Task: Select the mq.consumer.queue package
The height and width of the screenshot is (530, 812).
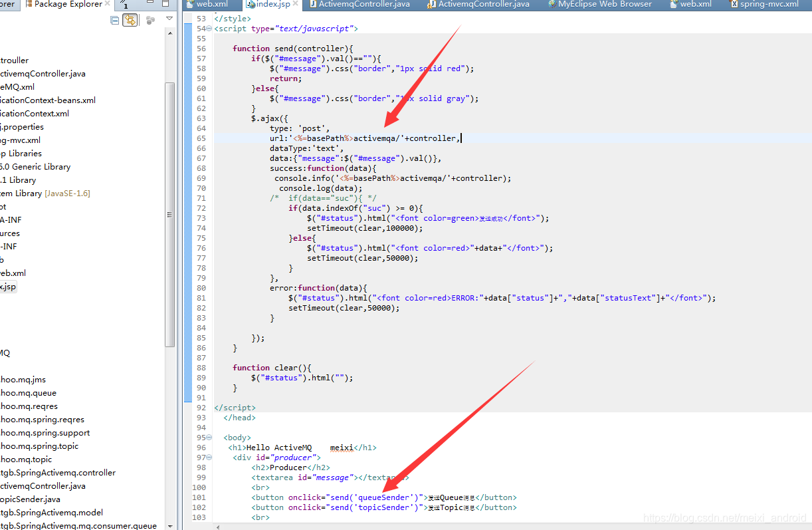Action: [78, 525]
